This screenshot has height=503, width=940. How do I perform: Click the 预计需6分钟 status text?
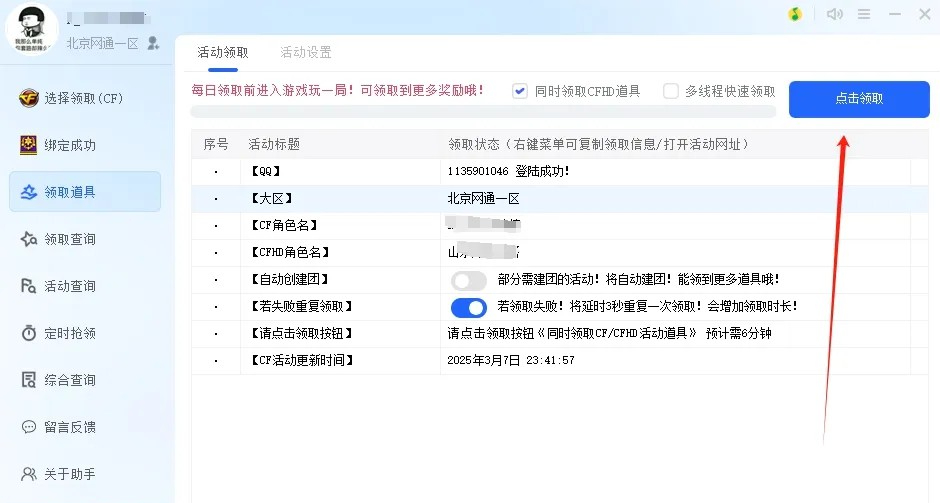coord(739,333)
